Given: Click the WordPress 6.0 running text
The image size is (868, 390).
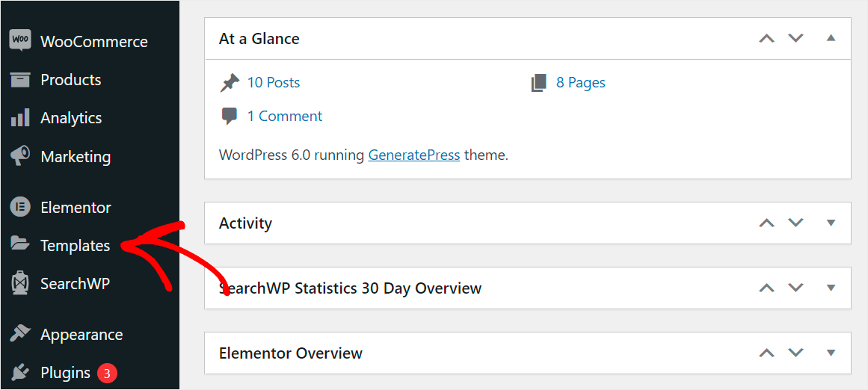Looking at the screenshot, I should [292, 155].
